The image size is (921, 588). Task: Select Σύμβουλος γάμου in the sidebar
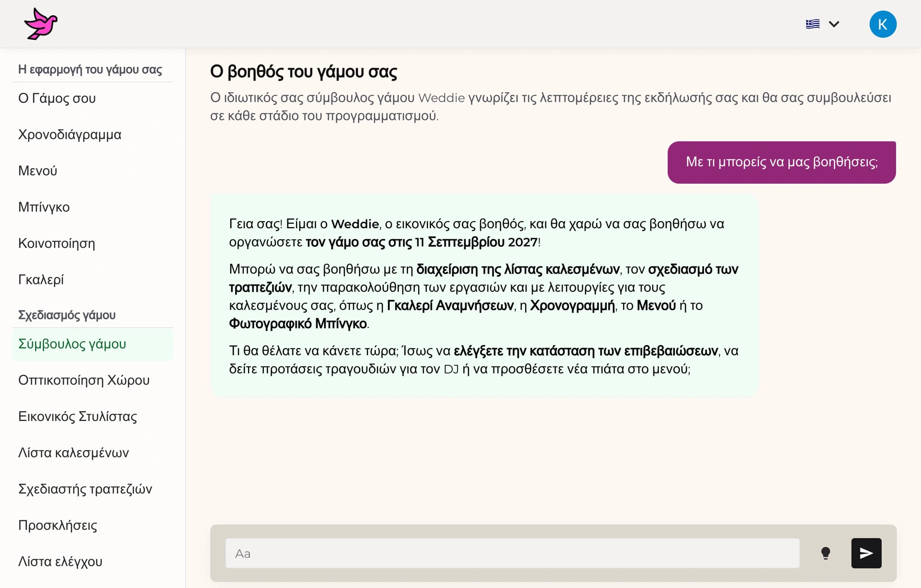click(x=72, y=344)
